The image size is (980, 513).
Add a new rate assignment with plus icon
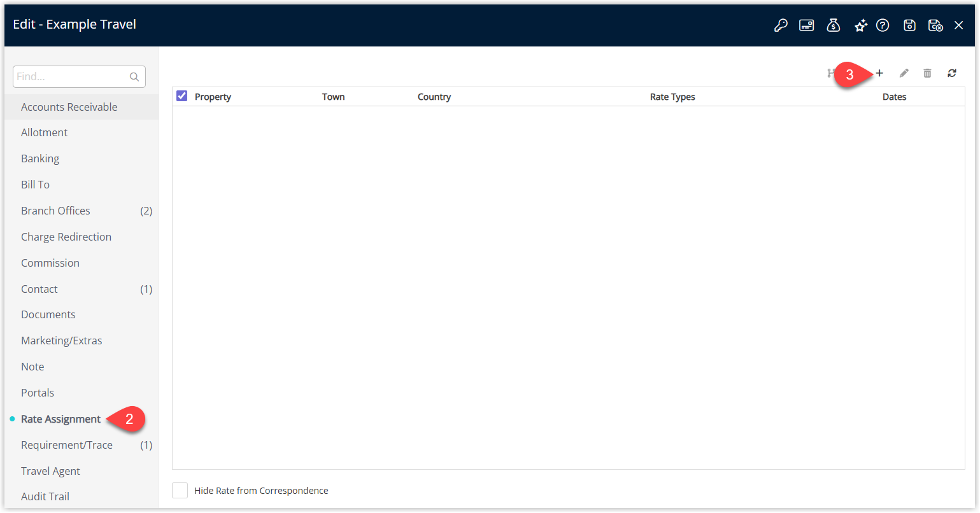click(x=879, y=73)
